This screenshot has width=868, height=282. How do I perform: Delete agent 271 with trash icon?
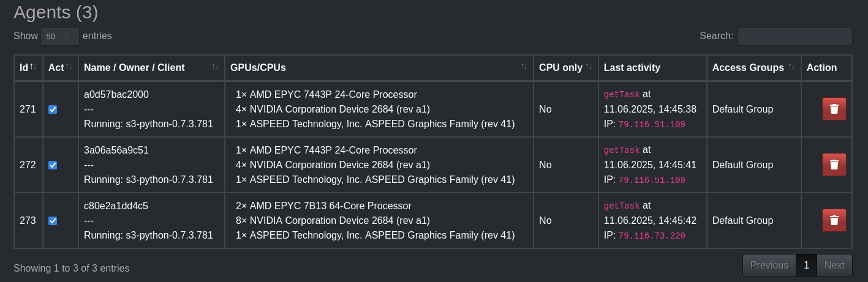[834, 109]
